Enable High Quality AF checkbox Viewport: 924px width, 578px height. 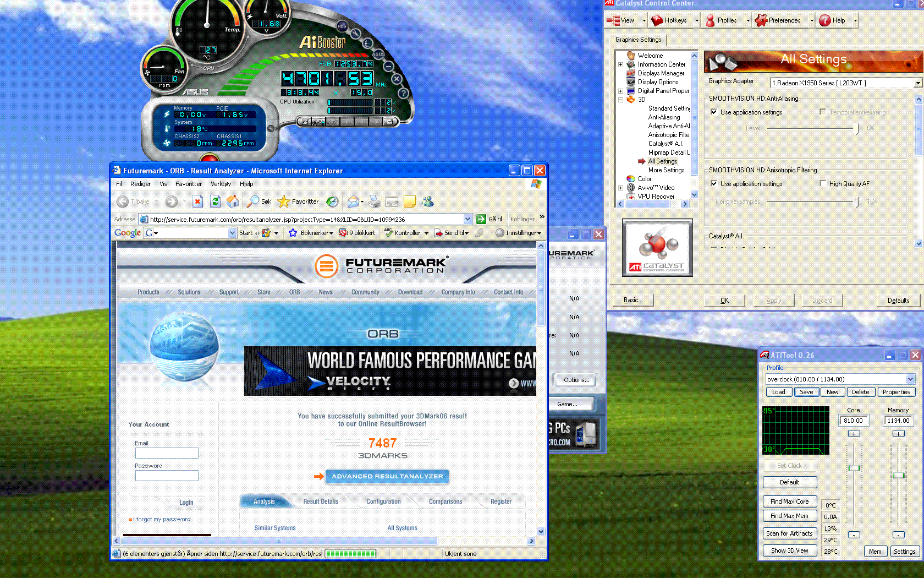823,183
